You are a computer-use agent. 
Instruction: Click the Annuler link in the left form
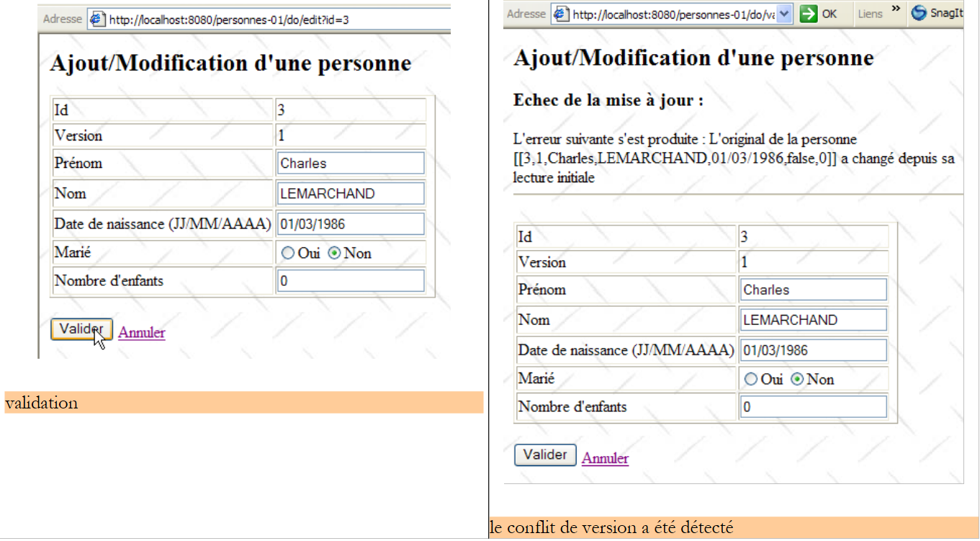tap(142, 333)
